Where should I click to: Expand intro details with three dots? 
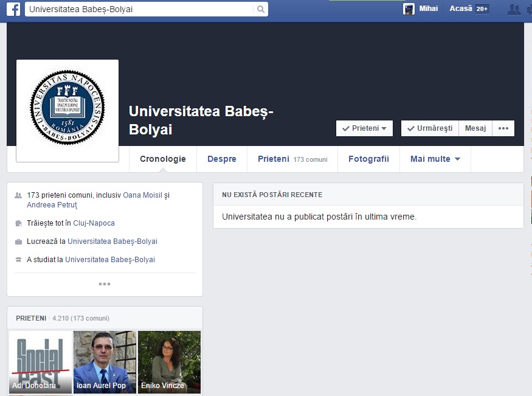[x=105, y=284]
